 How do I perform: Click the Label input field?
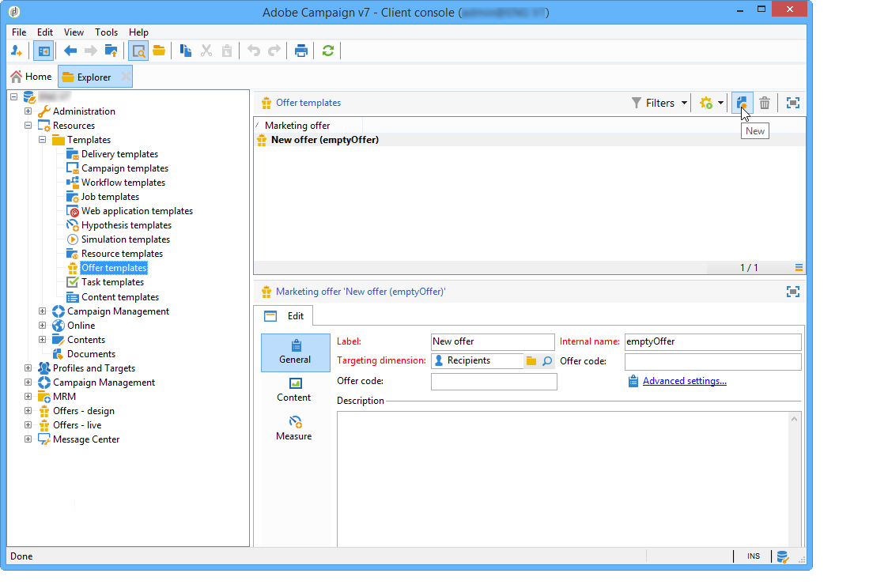[x=492, y=341]
